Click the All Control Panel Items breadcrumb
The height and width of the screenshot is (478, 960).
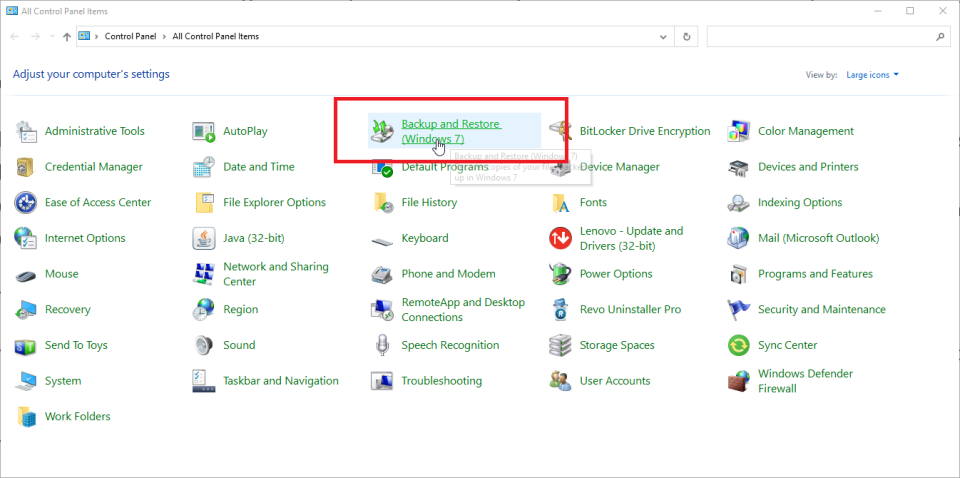216,37
